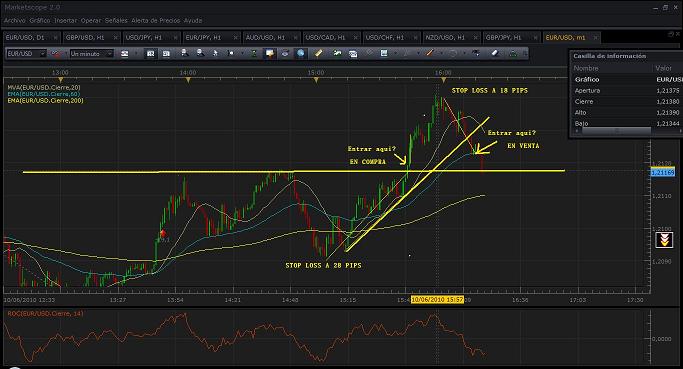This screenshot has height=369, width=683.
Task: Click the horizontal scrollbar in information box
Action: pos(616,130)
